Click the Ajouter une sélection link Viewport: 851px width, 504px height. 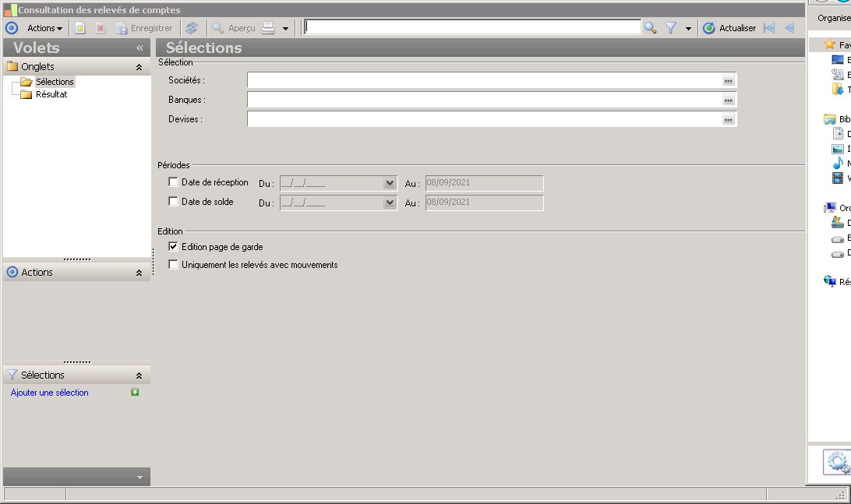pyautogui.click(x=49, y=393)
